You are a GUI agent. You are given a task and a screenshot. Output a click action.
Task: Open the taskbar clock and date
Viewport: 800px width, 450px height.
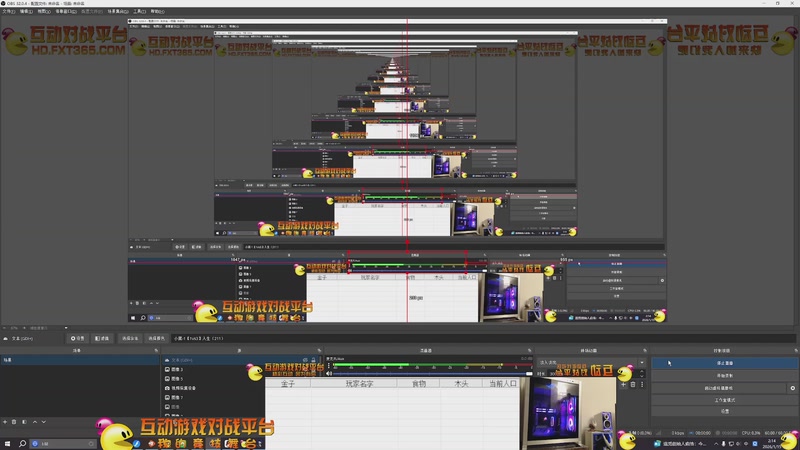coord(771,443)
